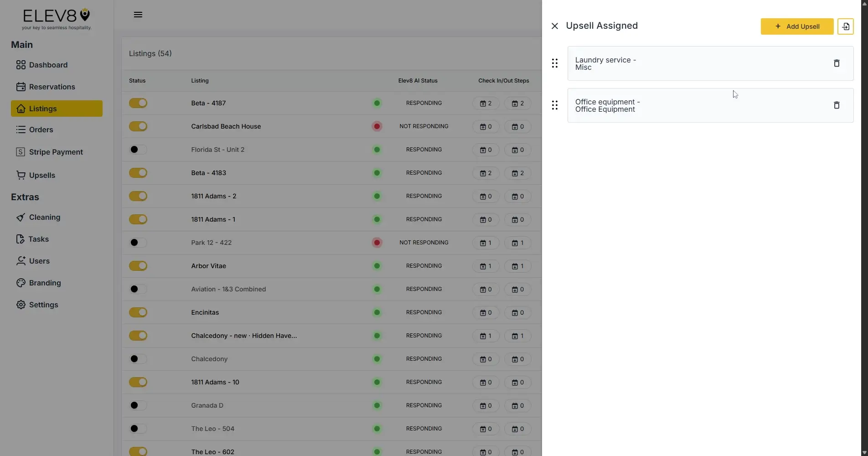Open the Dashboard menu item
This screenshot has width=868, height=456.
pyautogui.click(x=48, y=65)
